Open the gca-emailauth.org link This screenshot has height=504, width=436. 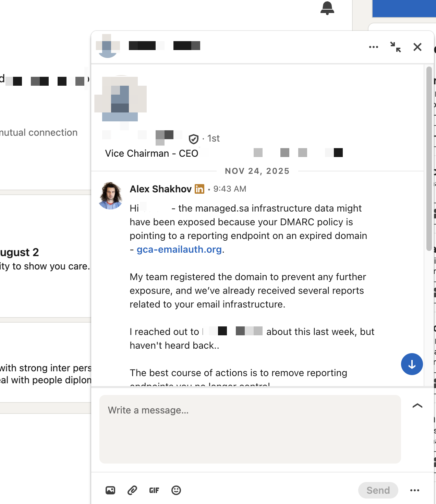[x=179, y=249]
